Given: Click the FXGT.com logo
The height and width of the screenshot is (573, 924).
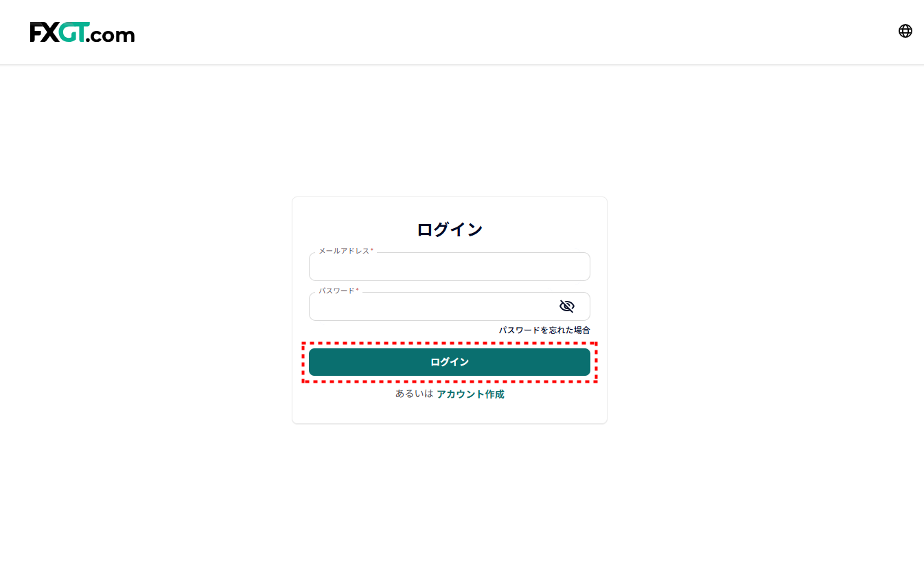Looking at the screenshot, I should pyautogui.click(x=82, y=32).
